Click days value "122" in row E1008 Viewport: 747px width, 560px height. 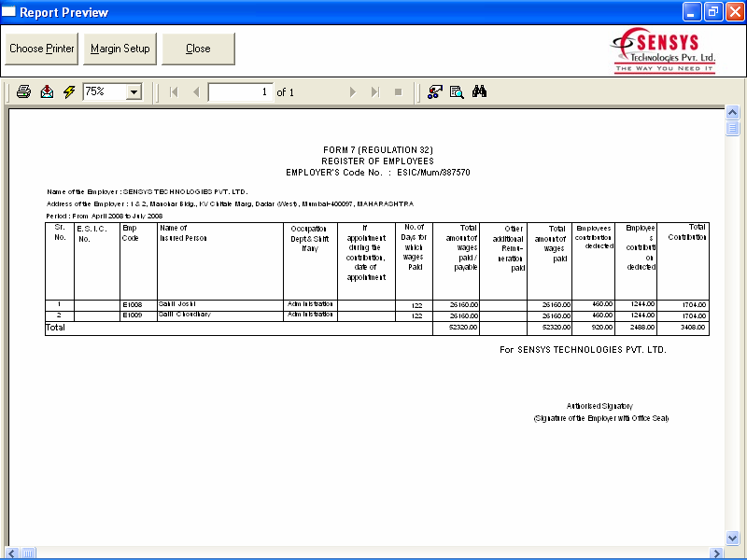pyautogui.click(x=416, y=305)
